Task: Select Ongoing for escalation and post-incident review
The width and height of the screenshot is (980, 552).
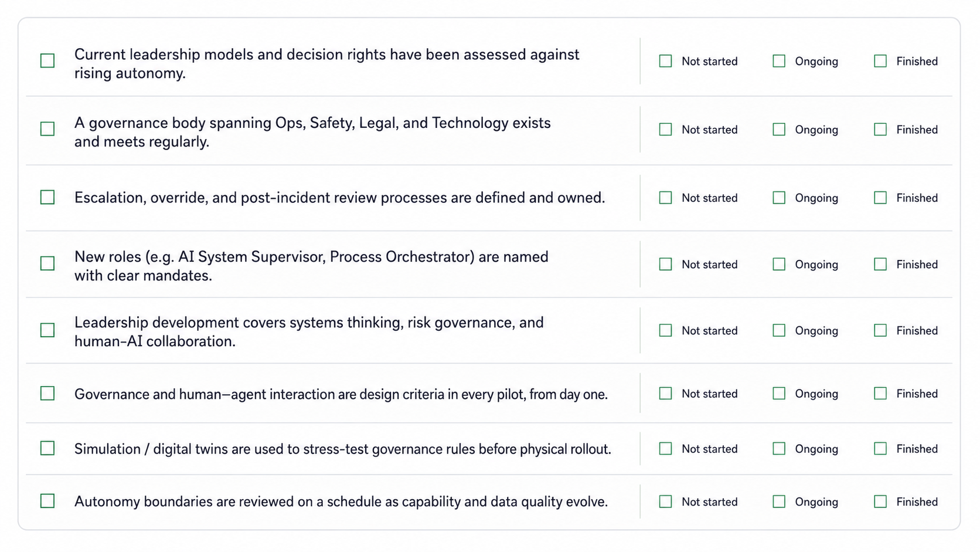Action: click(779, 198)
